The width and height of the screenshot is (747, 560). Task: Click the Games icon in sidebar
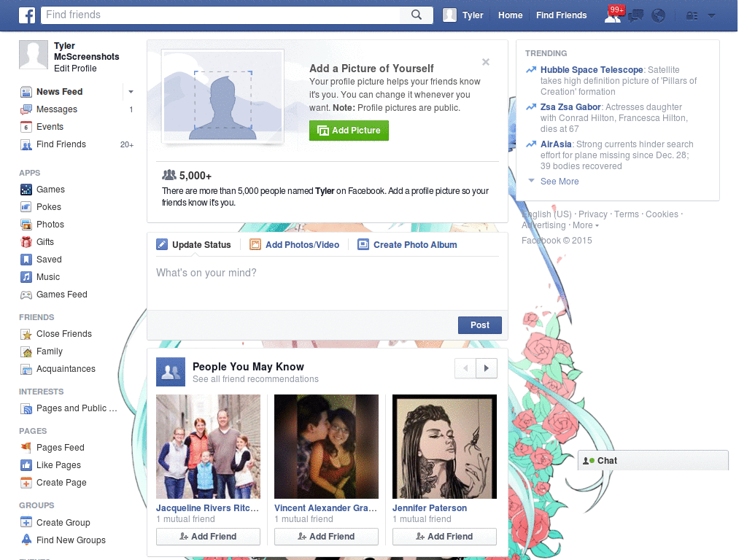click(26, 190)
